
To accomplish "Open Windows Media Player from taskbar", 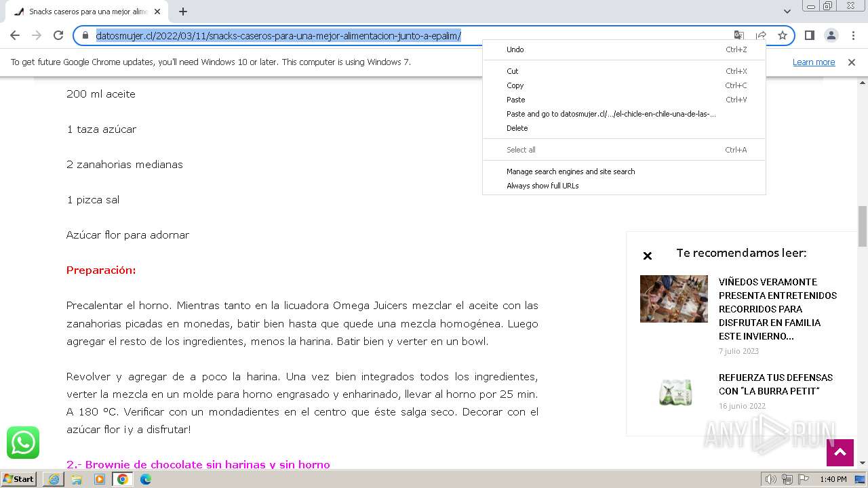I will click(100, 479).
